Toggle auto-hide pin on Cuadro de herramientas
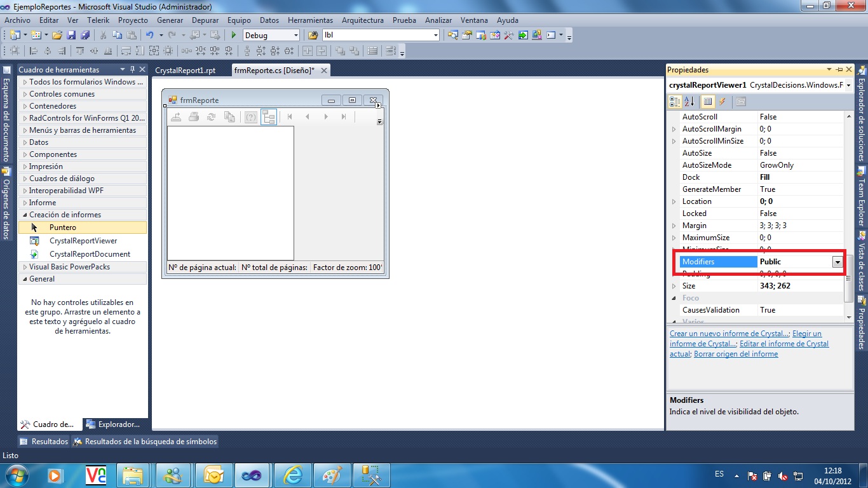 132,70
